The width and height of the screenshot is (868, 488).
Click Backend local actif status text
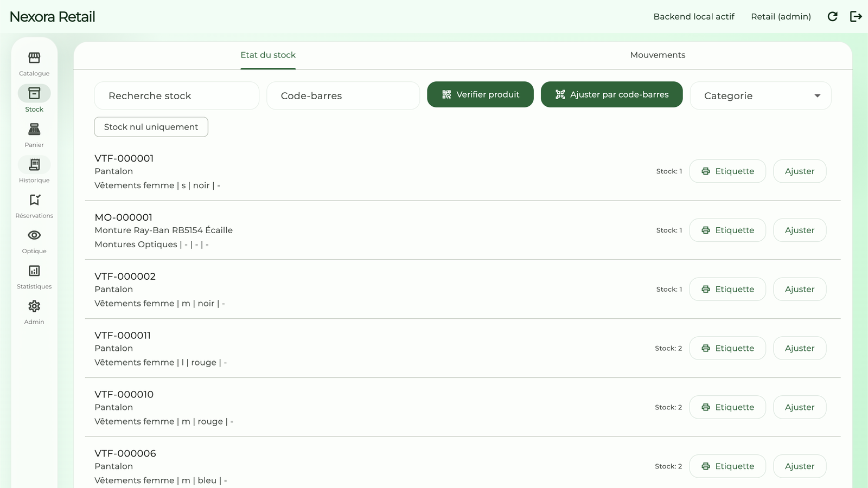[x=694, y=16]
